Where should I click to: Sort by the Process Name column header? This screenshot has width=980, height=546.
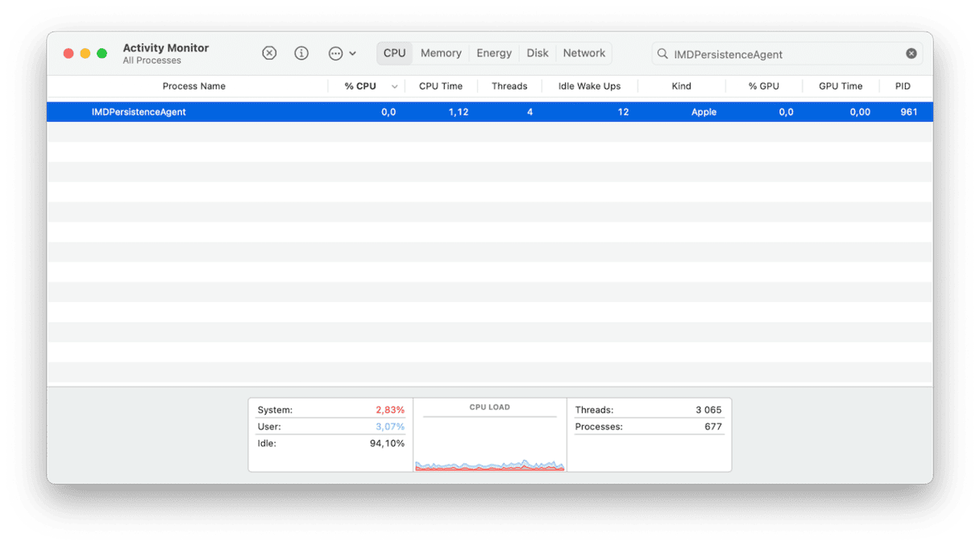(x=193, y=86)
